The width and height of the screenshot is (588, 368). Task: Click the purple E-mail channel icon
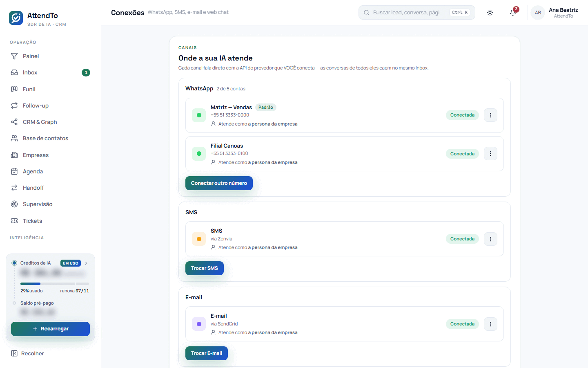pos(199,324)
